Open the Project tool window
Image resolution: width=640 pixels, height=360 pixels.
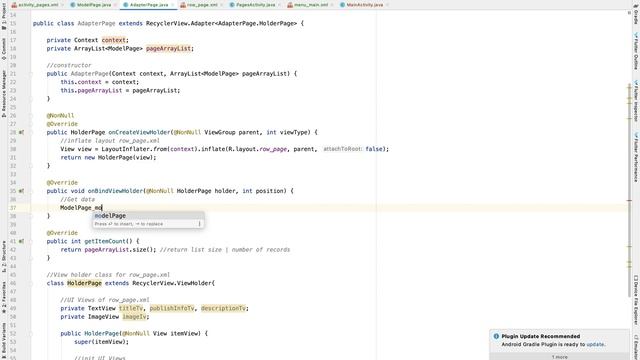4,16
